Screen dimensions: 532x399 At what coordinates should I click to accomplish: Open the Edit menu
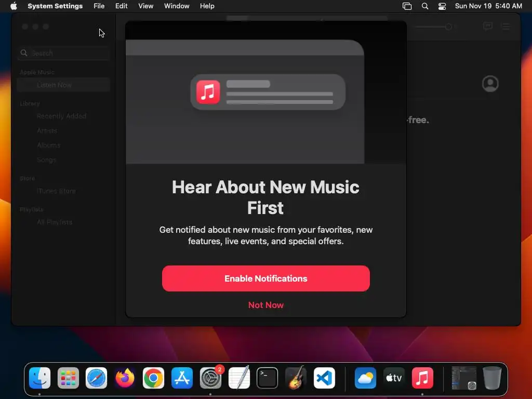coord(121,6)
